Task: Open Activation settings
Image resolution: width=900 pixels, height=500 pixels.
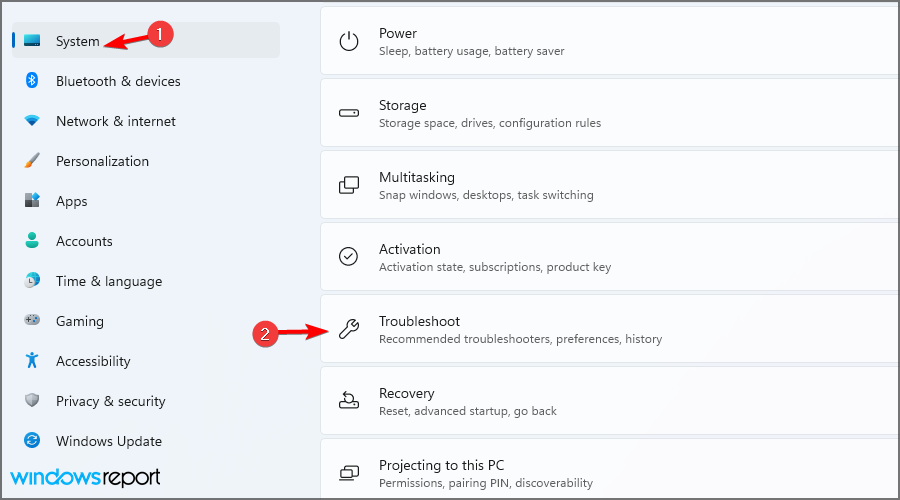Action: (610, 257)
